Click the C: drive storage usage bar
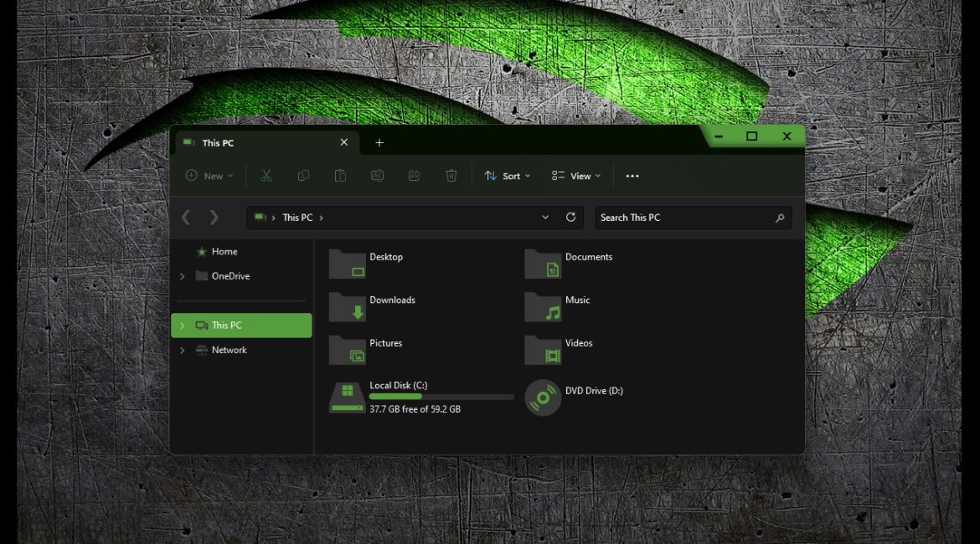 click(x=441, y=397)
